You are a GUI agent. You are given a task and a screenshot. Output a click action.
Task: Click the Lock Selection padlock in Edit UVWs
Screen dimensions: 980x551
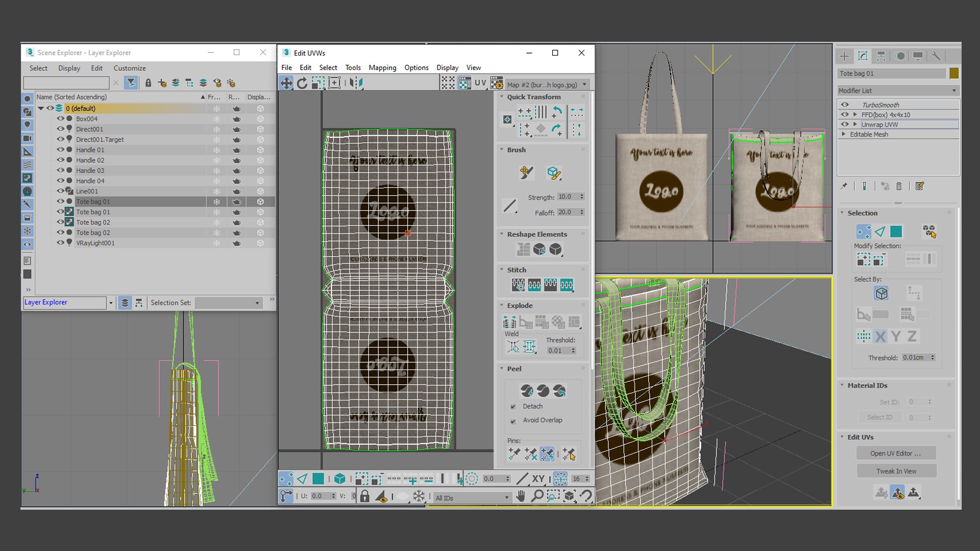(x=364, y=496)
